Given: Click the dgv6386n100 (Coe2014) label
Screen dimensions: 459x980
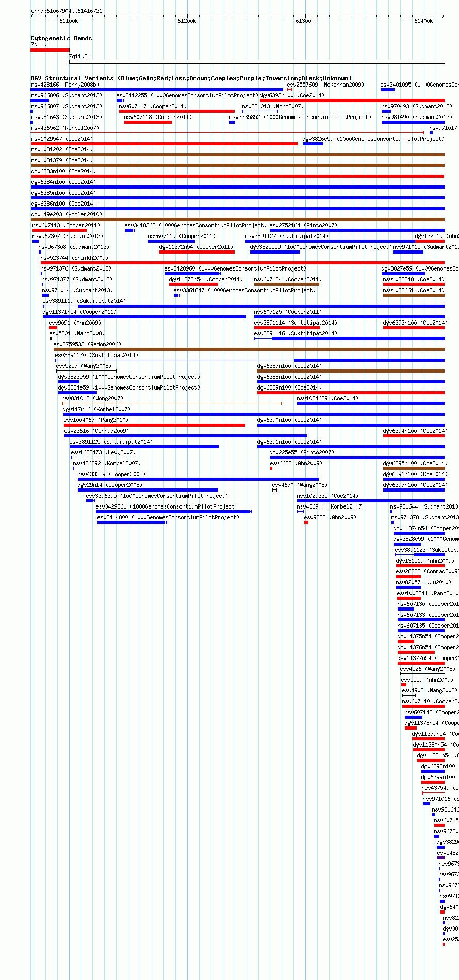Looking at the screenshot, I should [63, 204].
